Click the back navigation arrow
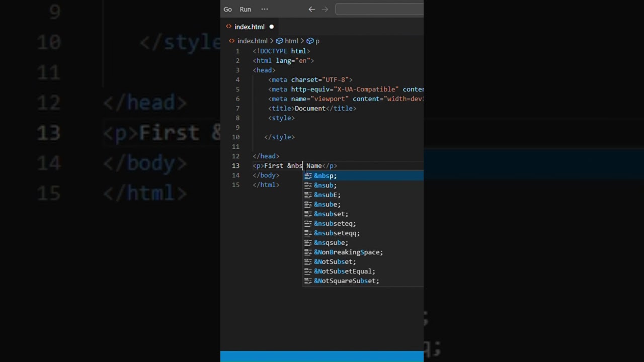644x362 pixels. pyautogui.click(x=311, y=9)
